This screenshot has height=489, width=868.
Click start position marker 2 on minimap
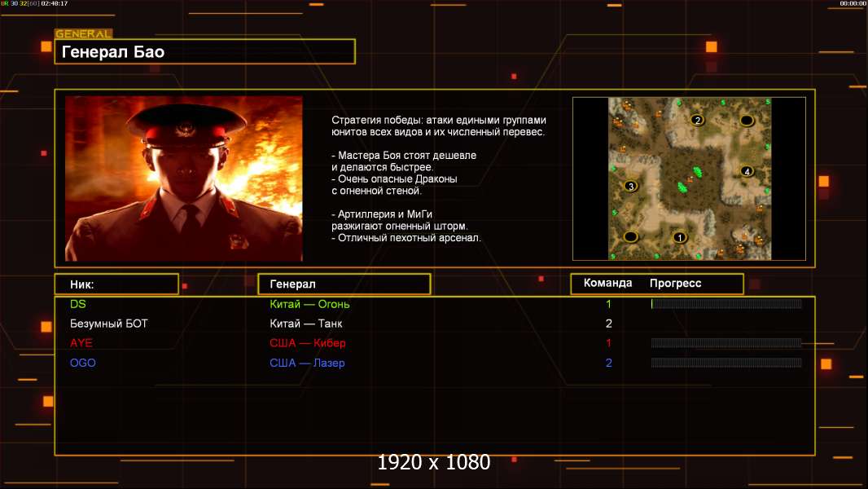pyautogui.click(x=698, y=120)
